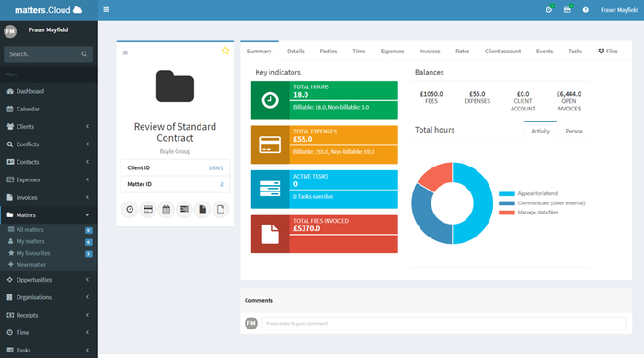Switch to the Parties tab
Image resolution: width=644 pixels, height=358 pixels.
coord(328,51)
